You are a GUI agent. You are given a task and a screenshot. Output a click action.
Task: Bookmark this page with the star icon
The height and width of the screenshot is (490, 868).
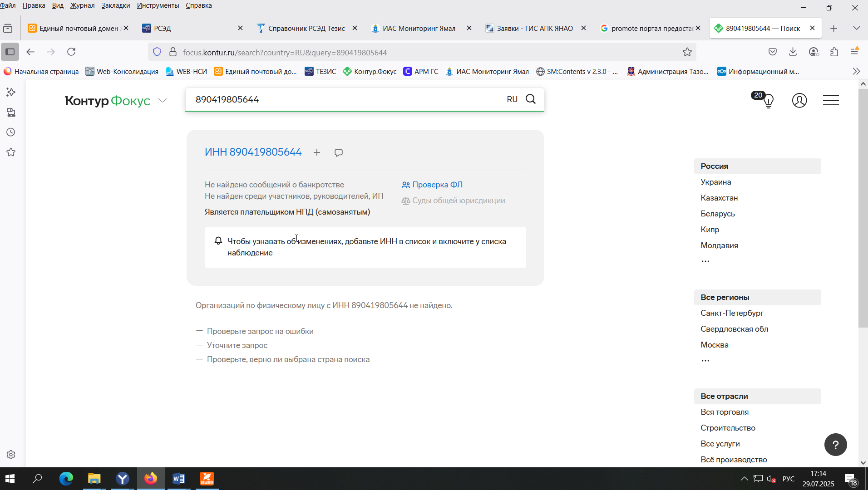(x=687, y=52)
